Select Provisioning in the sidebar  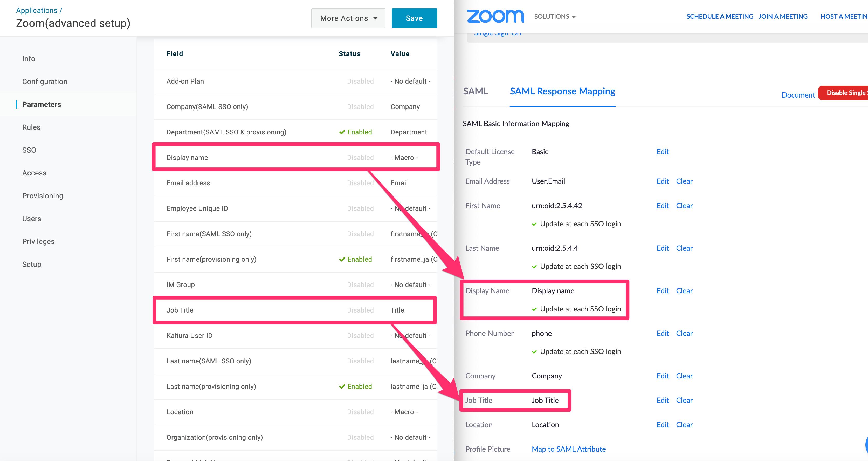pos(43,196)
